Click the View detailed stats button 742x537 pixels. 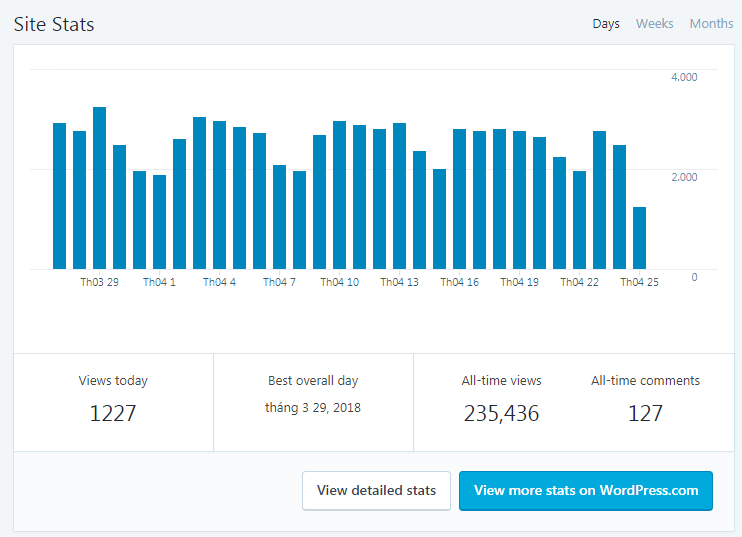[376, 491]
